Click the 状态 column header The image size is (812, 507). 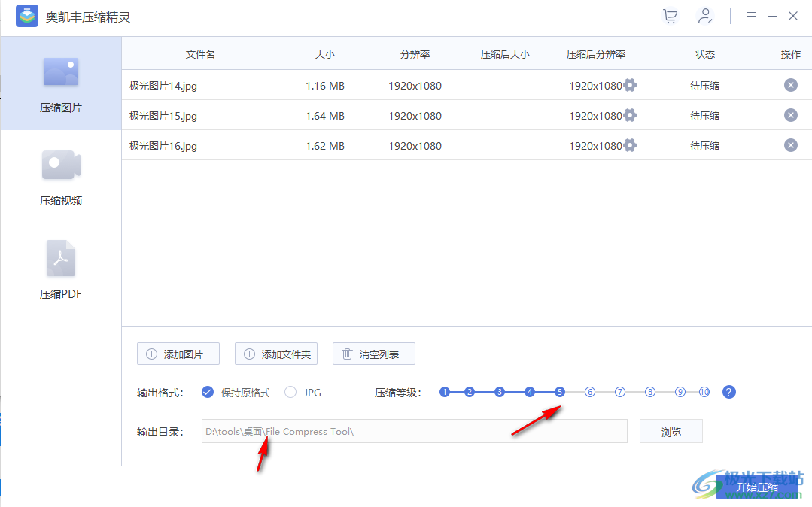pos(705,54)
